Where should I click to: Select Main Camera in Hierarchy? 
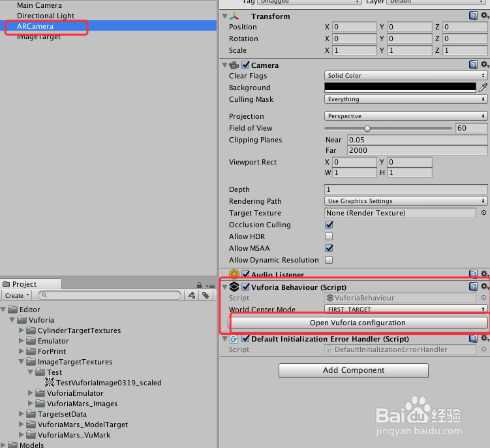[x=39, y=5]
